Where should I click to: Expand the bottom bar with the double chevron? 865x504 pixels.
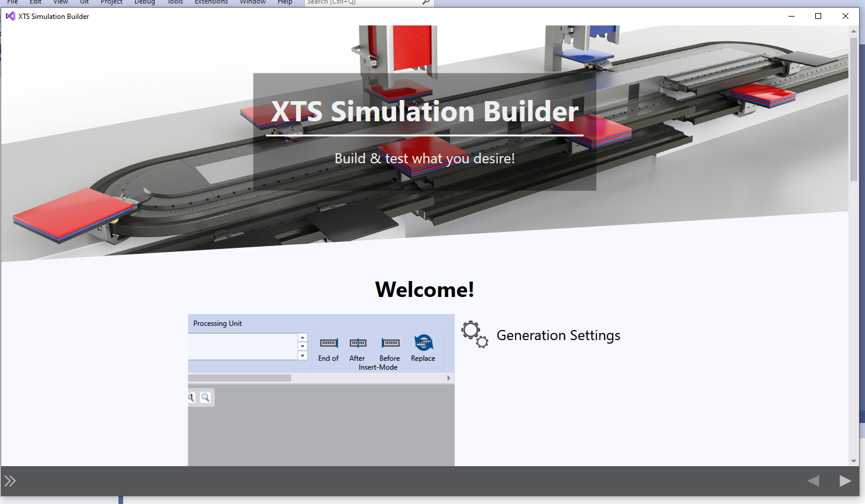(10, 481)
